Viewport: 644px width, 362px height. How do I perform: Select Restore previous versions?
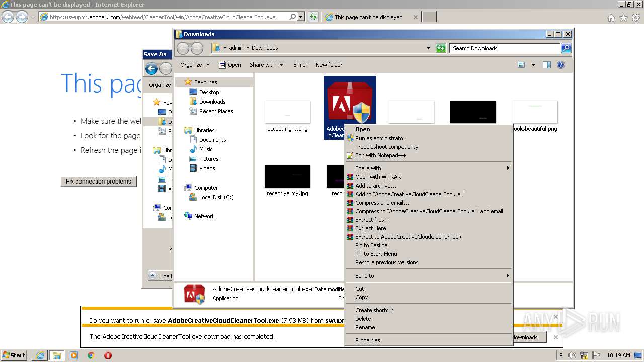coord(386,262)
